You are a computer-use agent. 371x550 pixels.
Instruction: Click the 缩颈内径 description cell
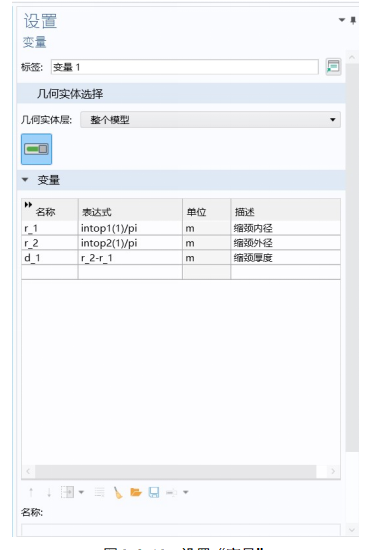click(285, 228)
